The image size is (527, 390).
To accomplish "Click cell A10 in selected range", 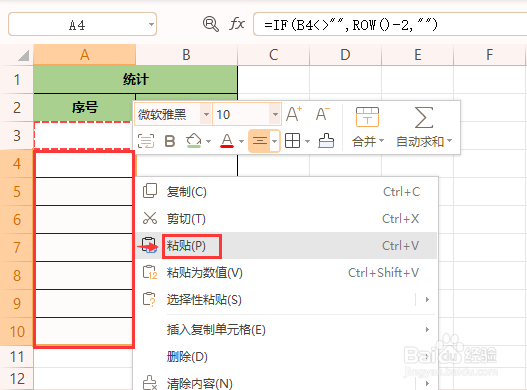I will (x=84, y=331).
